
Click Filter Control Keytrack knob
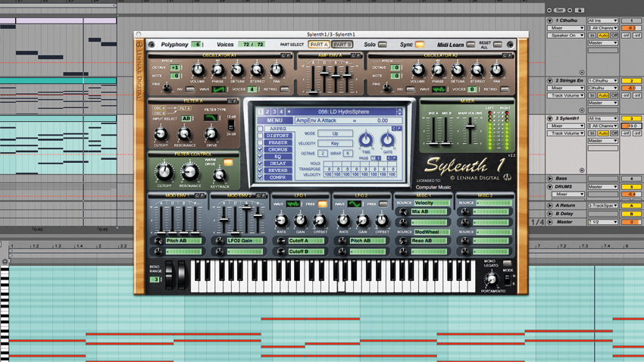219,176
